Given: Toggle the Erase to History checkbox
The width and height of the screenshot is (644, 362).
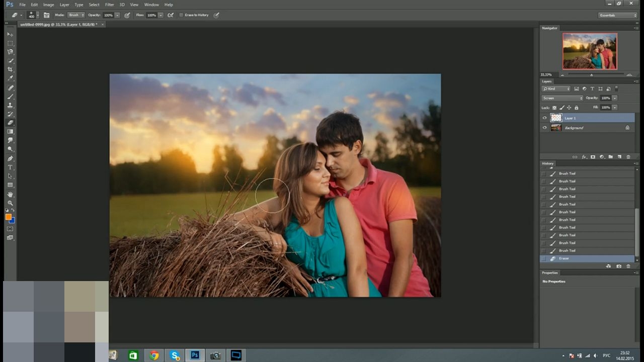Looking at the screenshot, I should tap(181, 15).
